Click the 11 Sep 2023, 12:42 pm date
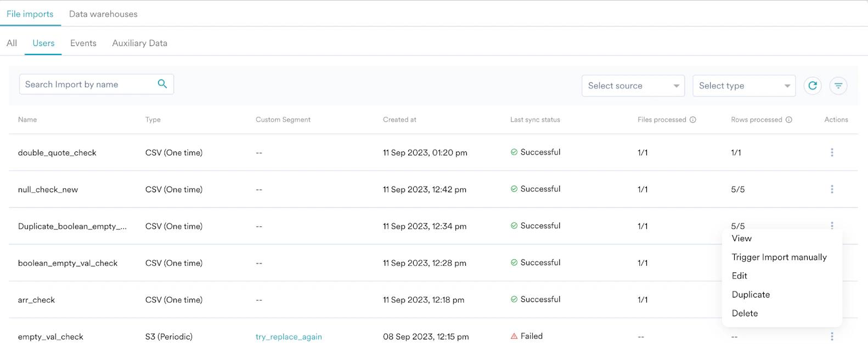This screenshot has width=868, height=353. tap(425, 189)
